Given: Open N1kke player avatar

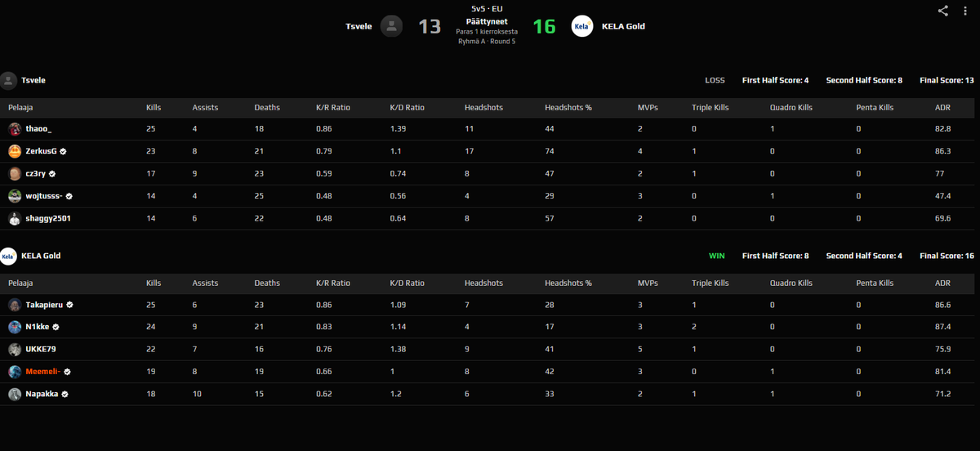Looking at the screenshot, I should pyautogui.click(x=15, y=327).
